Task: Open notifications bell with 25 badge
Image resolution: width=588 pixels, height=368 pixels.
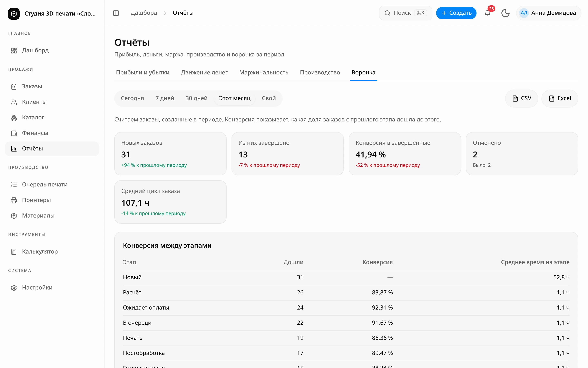Action: click(487, 13)
